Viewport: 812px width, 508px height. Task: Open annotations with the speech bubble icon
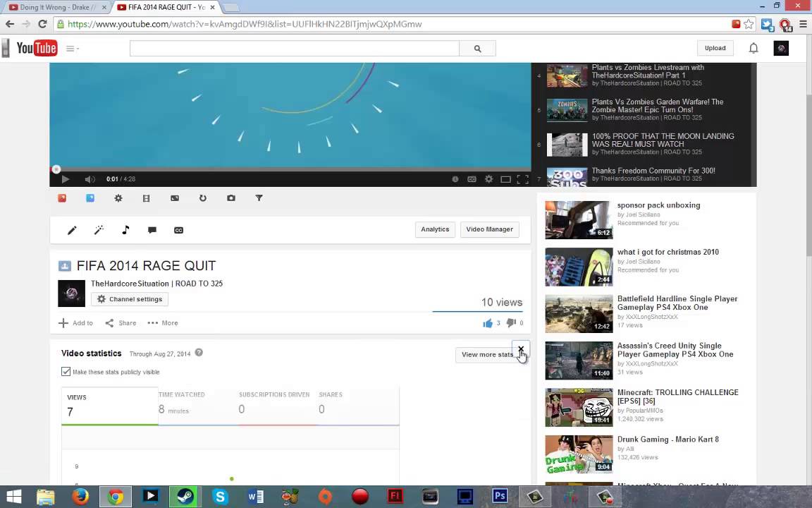[152, 230]
